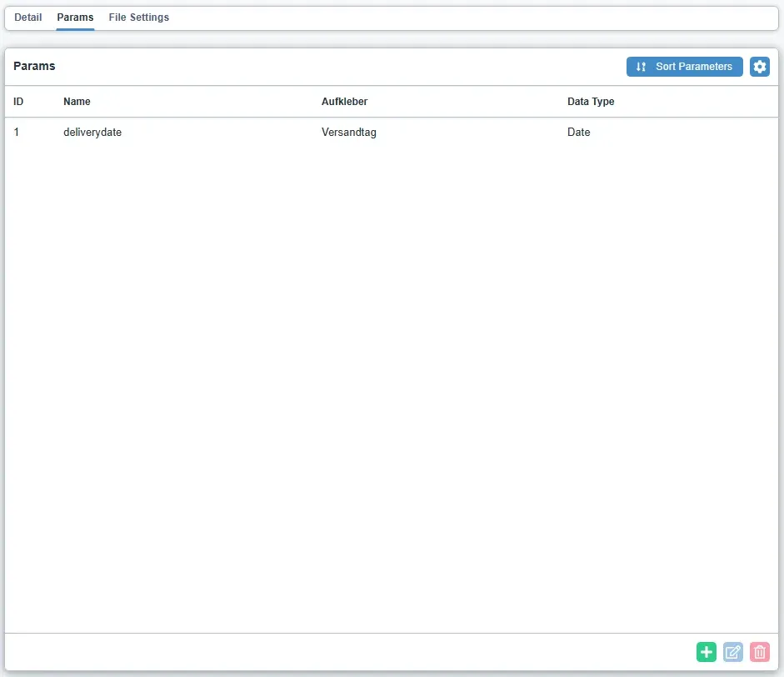Screen dimensions: 784x677
Task: Click the edit parameter pencil icon
Action: click(732, 652)
